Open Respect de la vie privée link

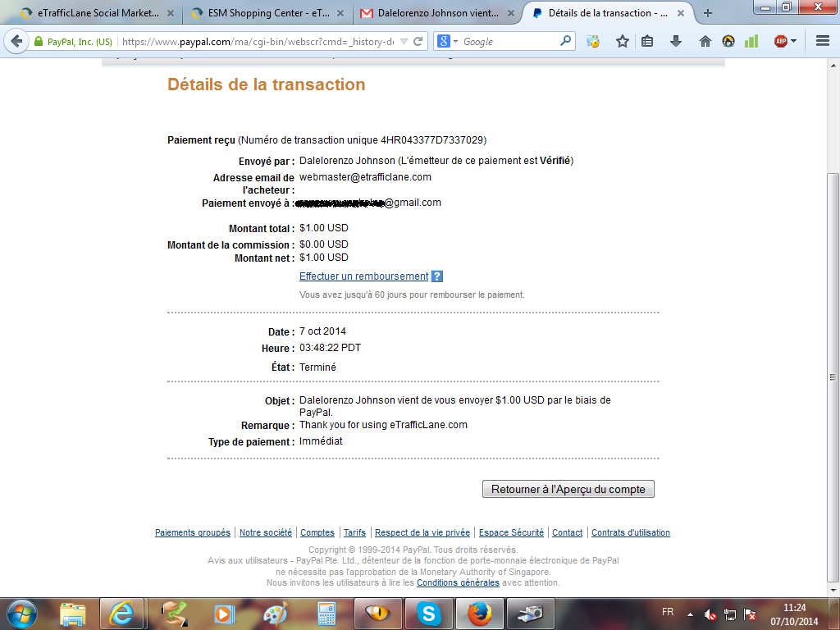pos(422,532)
